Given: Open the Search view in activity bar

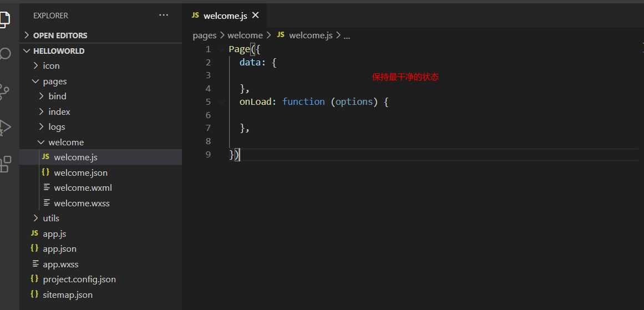Looking at the screenshot, I should (x=4, y=54).
